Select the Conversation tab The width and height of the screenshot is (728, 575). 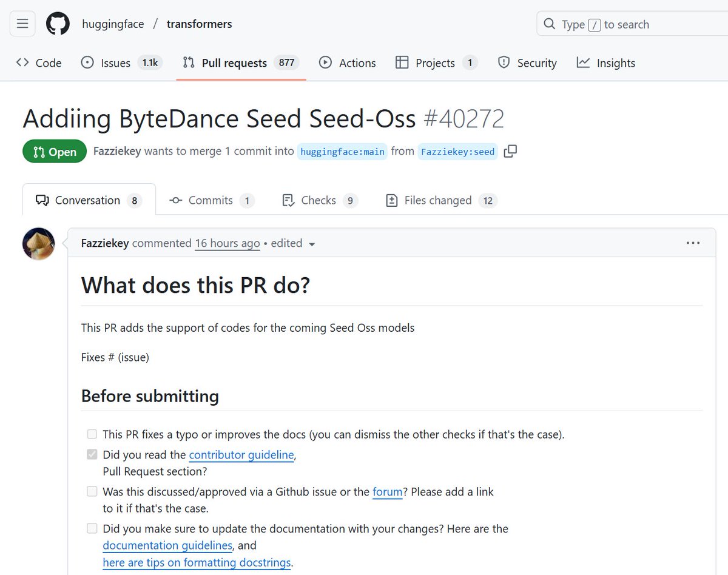(x=89, y=200)
